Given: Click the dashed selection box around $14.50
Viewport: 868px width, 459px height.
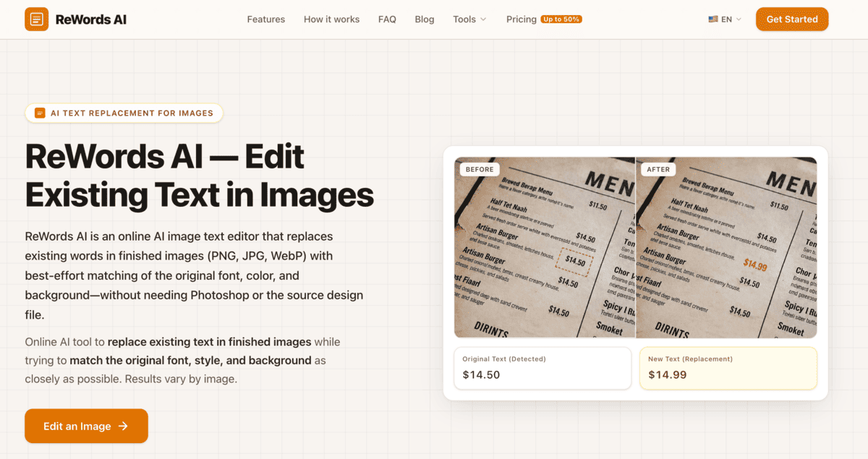Looking at the screenshot, I should click(x=574, y=261).
